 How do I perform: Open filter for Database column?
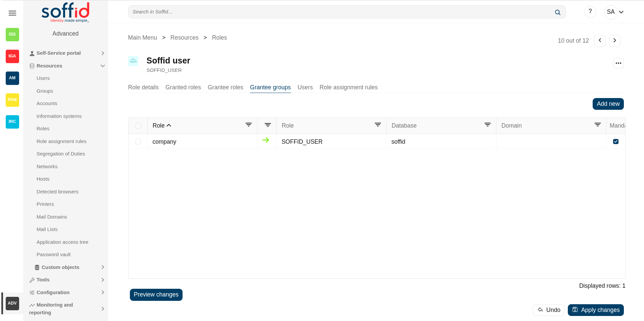(x=488, y=125)
